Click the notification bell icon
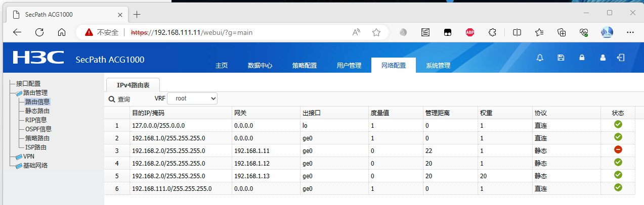This screenshot has width=644, height=205. click(x=540, y=58)
